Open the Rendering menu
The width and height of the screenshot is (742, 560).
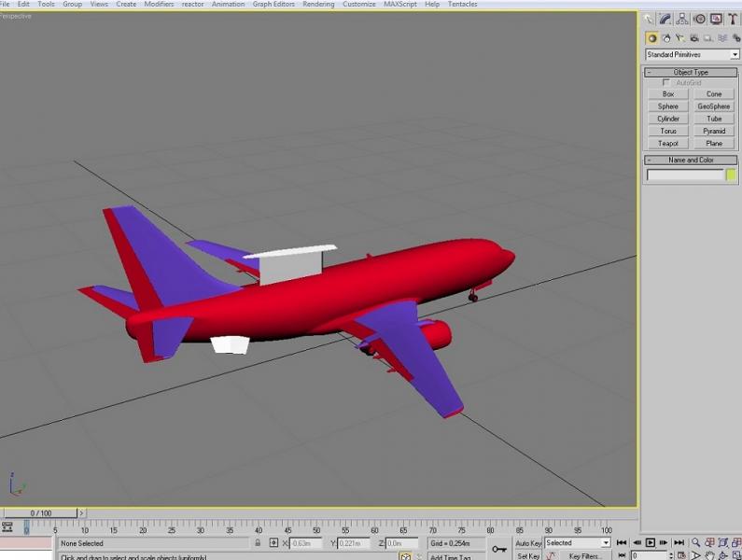[x=318, y=4]
